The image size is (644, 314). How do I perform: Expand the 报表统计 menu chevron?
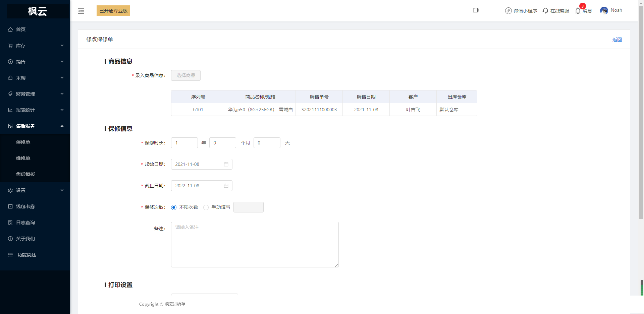coord(62,110)
